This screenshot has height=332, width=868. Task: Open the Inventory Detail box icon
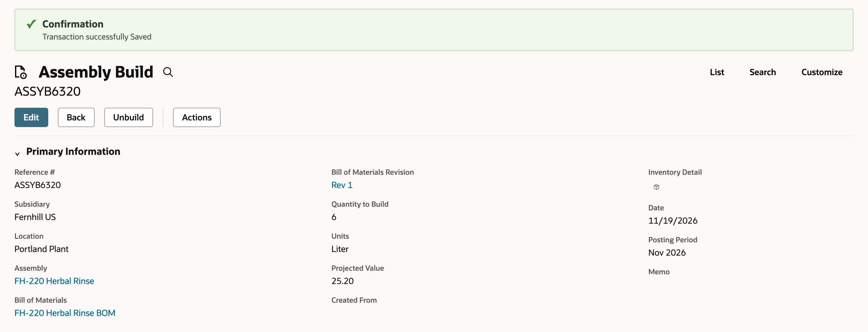coord(656,187)
